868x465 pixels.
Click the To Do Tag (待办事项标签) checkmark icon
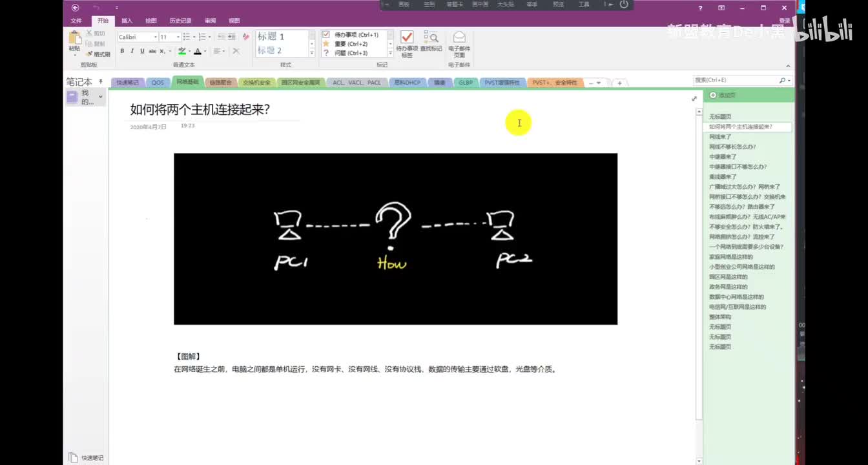point(407,37)
